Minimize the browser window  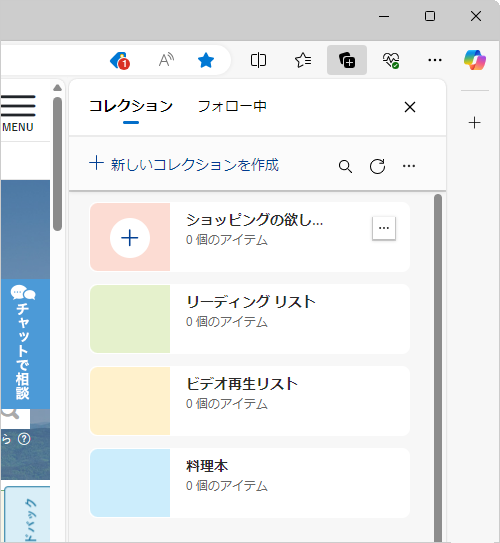[384, 16]
